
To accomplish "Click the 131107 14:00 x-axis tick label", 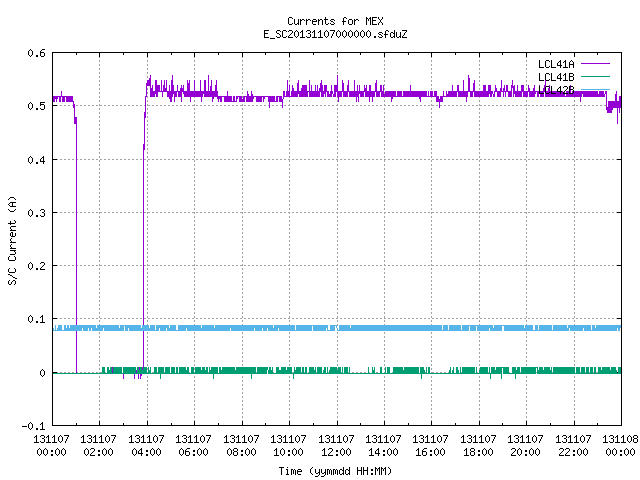I will pyautogui.click(x=383, y=445).
